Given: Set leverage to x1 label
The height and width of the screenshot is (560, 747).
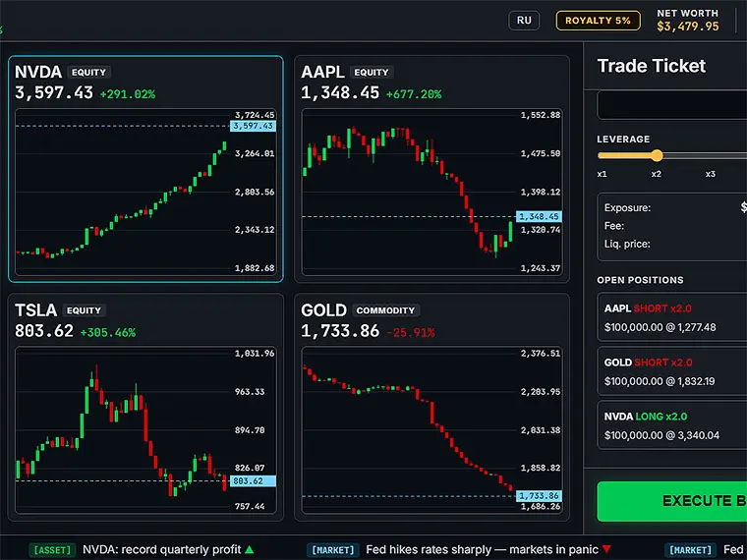Looking at the screenshot, I should coord(603,174).
